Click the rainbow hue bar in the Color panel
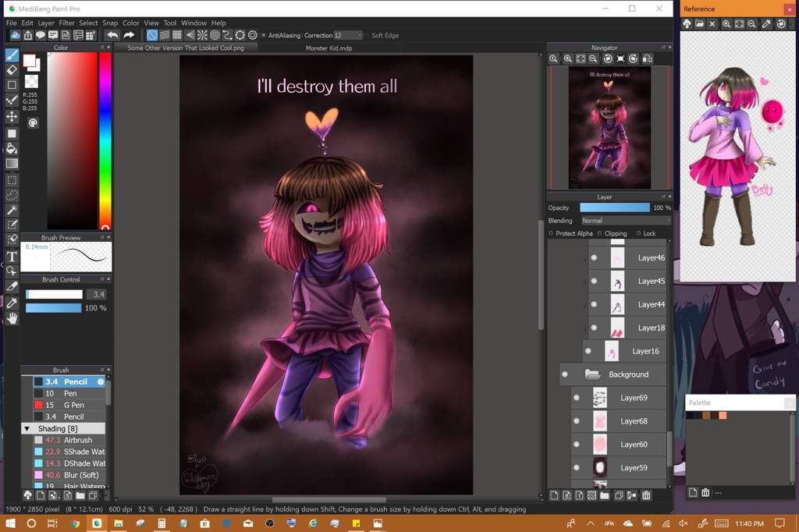The width and height of the screenshot is (799, 532). (x=105, y=140)
